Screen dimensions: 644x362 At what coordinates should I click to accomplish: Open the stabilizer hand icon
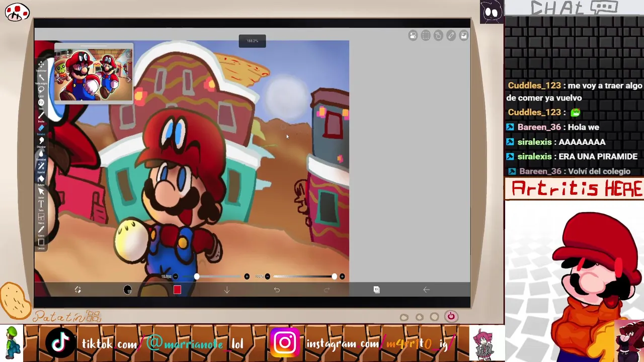[x=438, y=35]
